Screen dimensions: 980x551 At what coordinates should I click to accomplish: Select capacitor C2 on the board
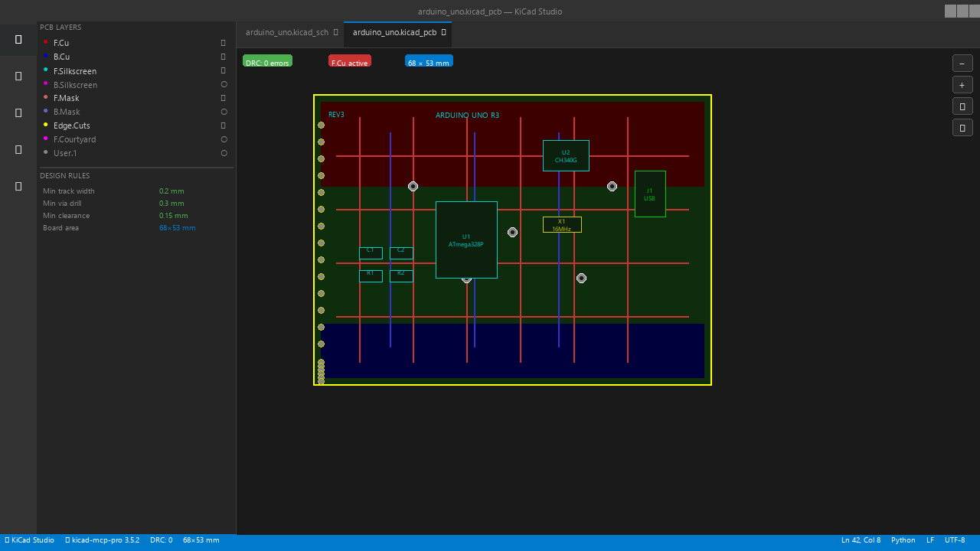point(401,253)
